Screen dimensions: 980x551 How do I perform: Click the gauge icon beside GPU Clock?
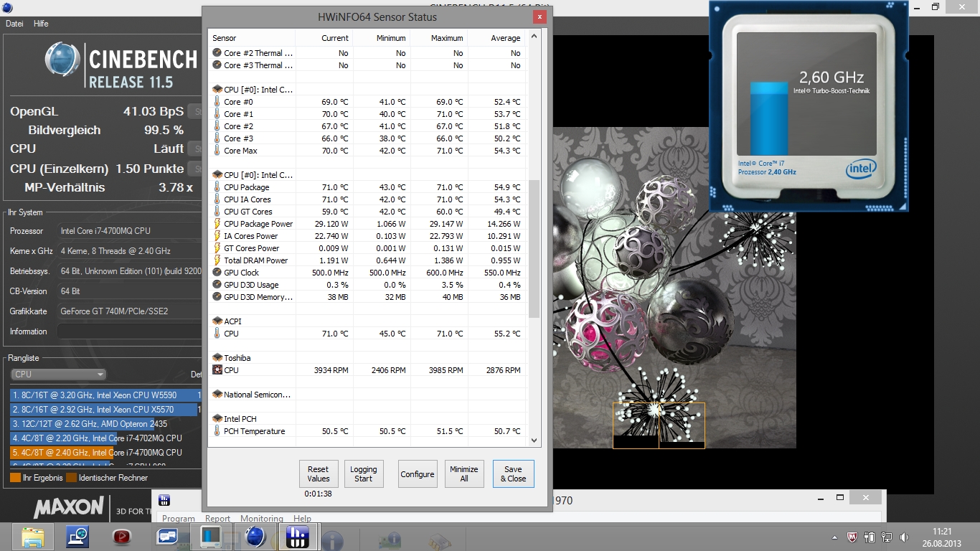coord(217,273)
